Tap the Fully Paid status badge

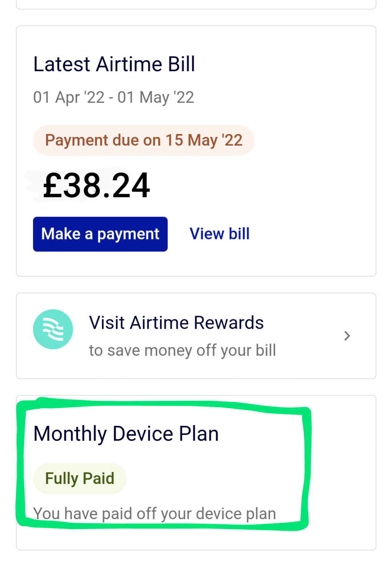pyautogui.click(x=80, y=479)
